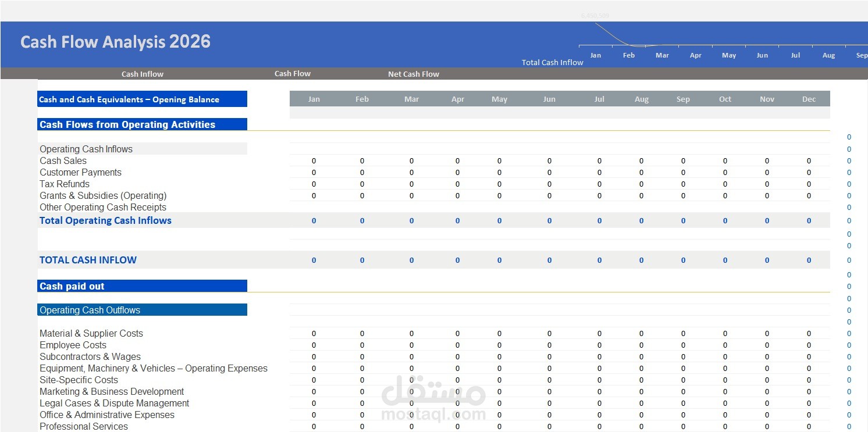Click Material & Supplier Costs Apr cell
Screen dimensions: 868x432
pos(458,333)
